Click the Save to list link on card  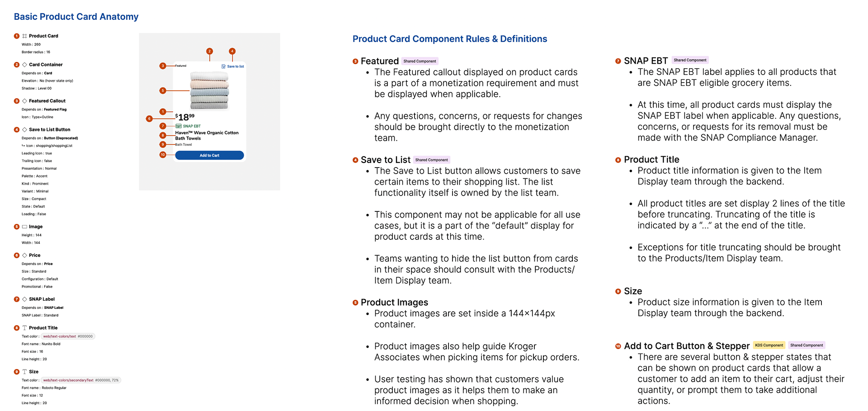(235, 66)
